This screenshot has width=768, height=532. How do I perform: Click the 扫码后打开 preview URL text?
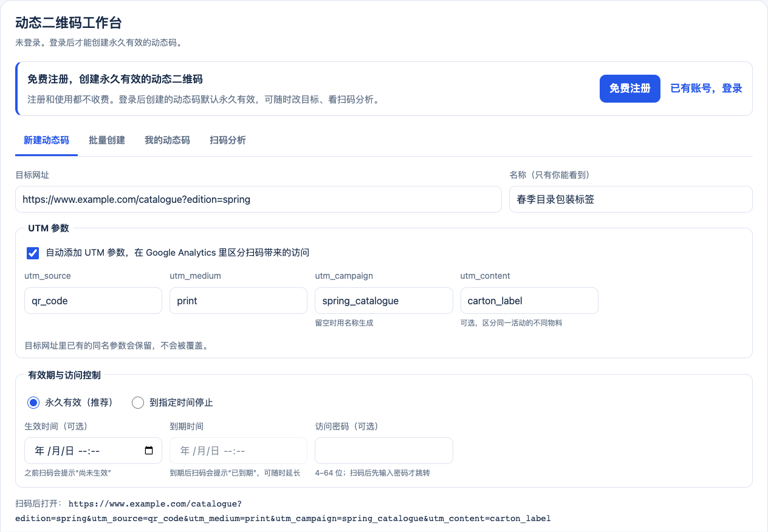point(283,511)
